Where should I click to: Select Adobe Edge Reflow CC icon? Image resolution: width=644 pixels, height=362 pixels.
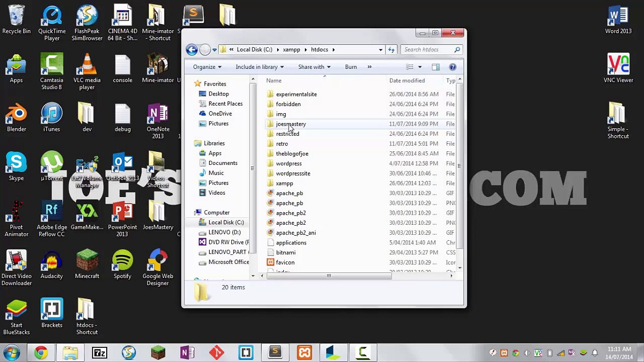[52, 219]
